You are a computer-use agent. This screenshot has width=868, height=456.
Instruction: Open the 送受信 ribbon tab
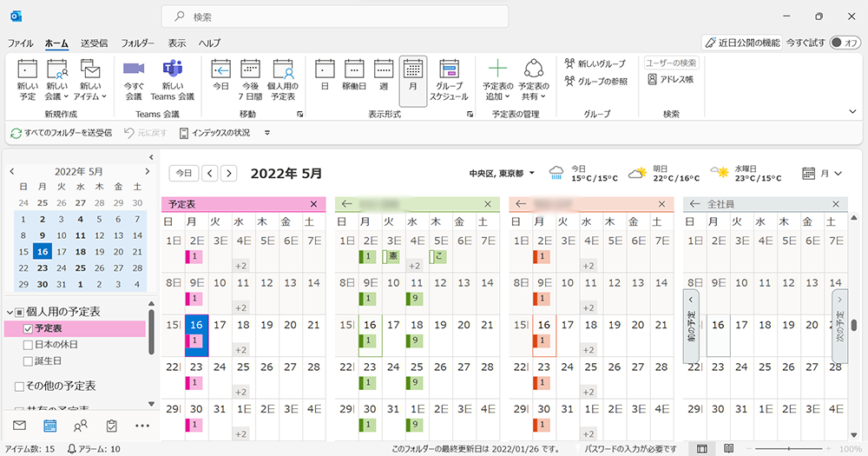(x=94, y=43)
